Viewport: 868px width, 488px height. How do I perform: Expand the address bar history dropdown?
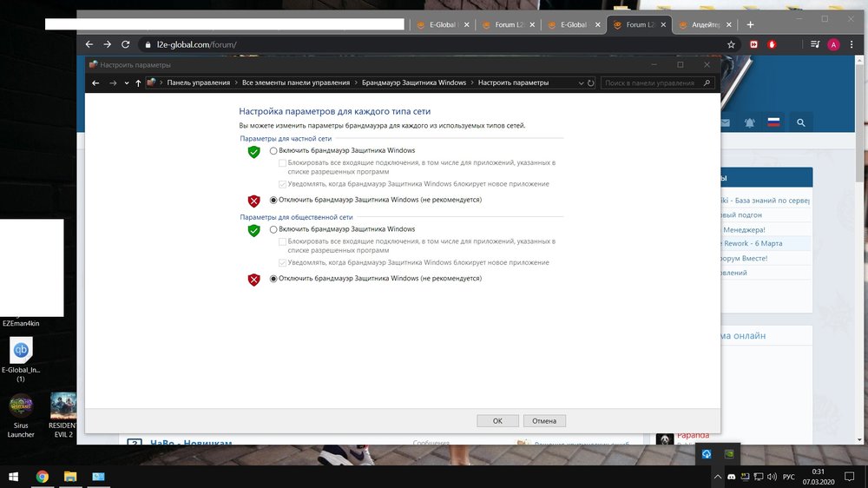tap(581, 83)
